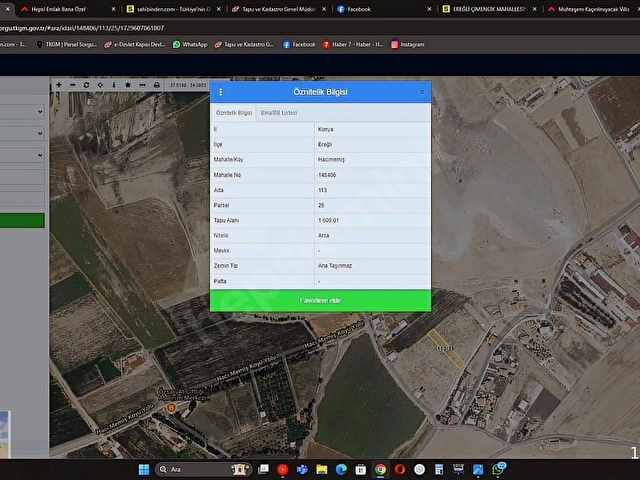The height and width of the screenshot is (480, 640).
Task: Open Google Chrome from taskbar
Action: [x=380, y=469]
